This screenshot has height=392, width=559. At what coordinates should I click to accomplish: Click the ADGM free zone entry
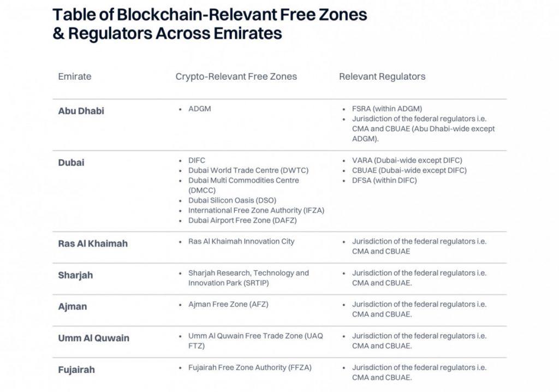pyautogui.click(x=199, y=109)
